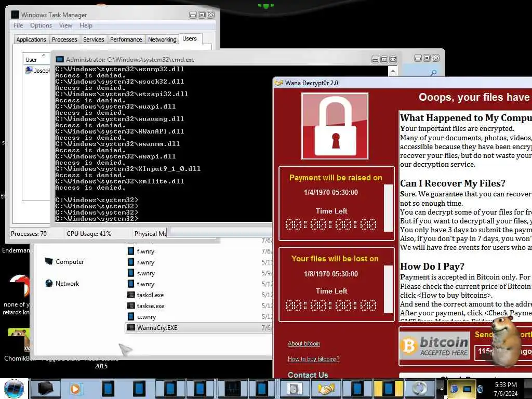This screenshot has width=532, height=399.
Task: Click the network icon in system tray
Action: [x=467, y=389]
